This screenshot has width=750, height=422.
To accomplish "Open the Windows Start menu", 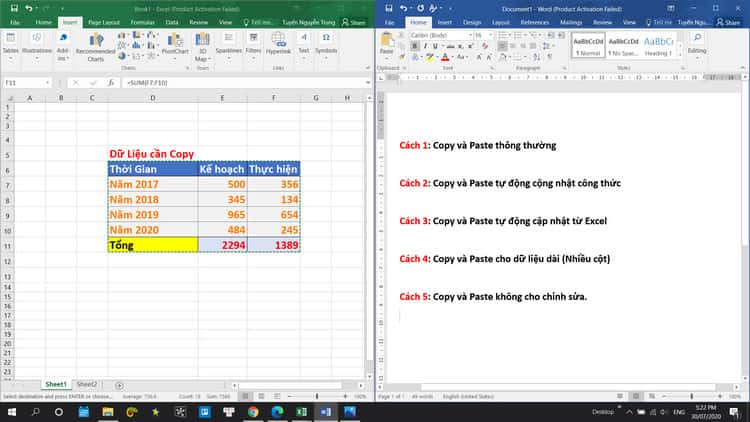I will coord(11,411).
